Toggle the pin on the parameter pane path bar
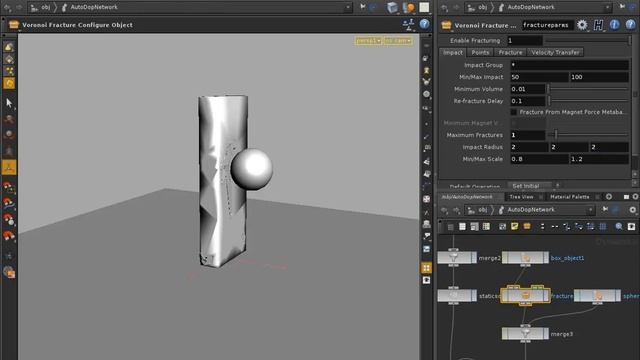The image size is (640, 360). point(622,7)
